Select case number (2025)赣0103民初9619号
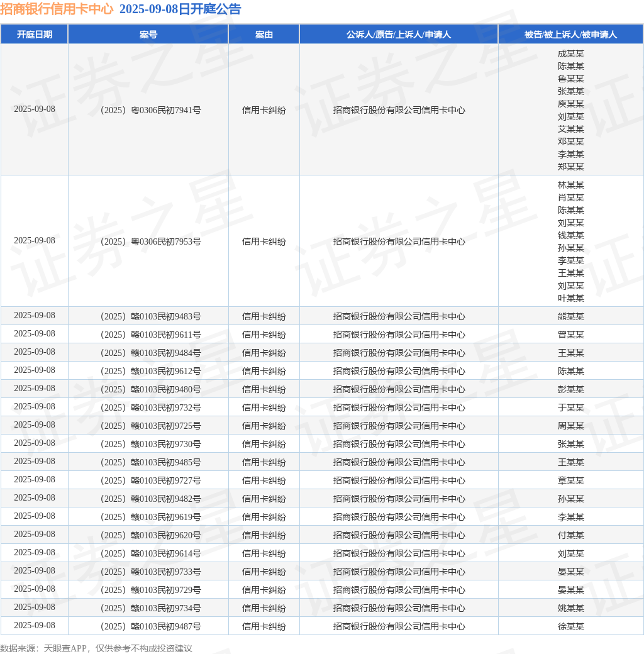The width and height of the screenshot is (644, 654). (x=150, y=517)
